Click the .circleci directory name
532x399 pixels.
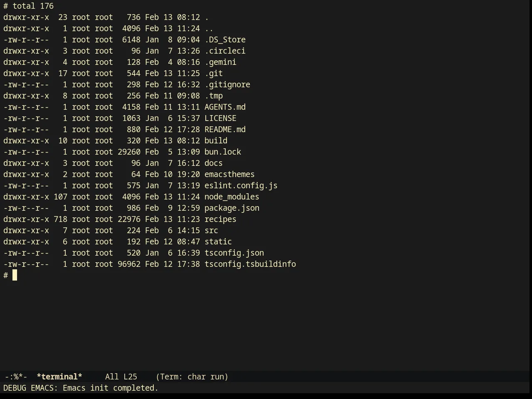point(225,51)
